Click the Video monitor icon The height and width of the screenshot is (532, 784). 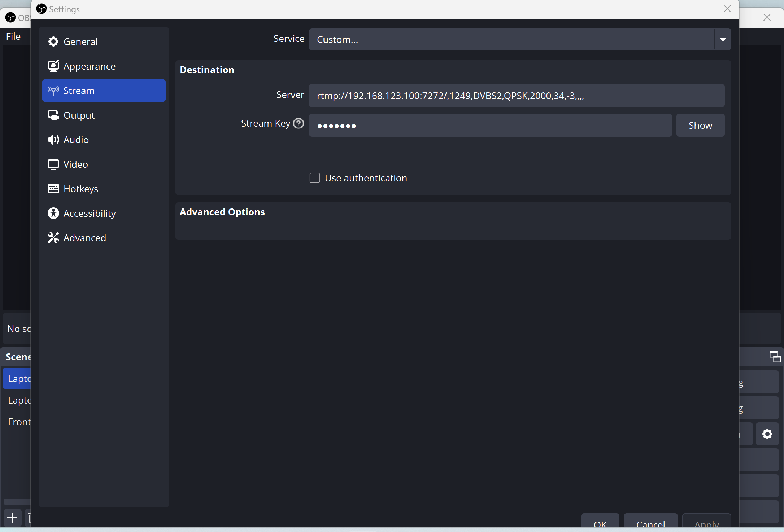pyautogui.click(x=53, y=164)
